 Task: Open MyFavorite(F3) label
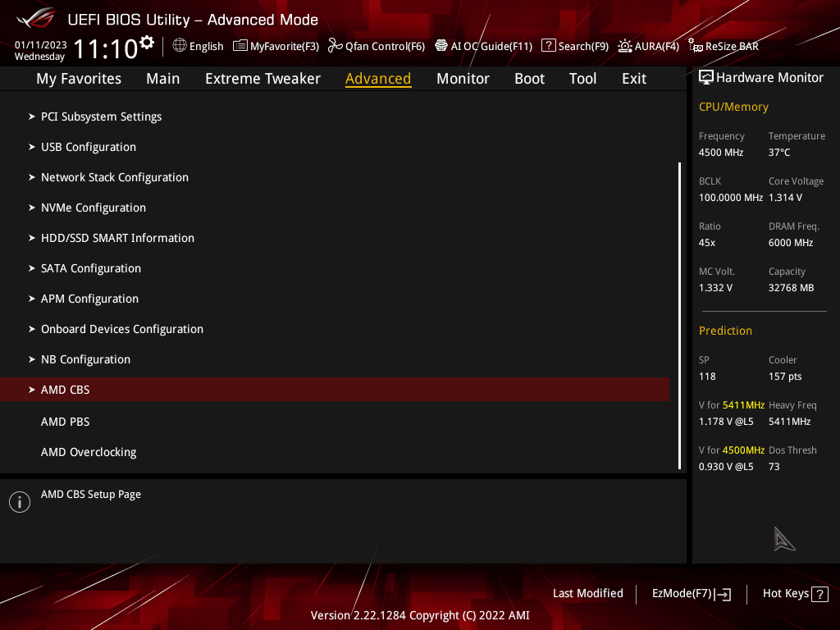click(x=285, y=47)
